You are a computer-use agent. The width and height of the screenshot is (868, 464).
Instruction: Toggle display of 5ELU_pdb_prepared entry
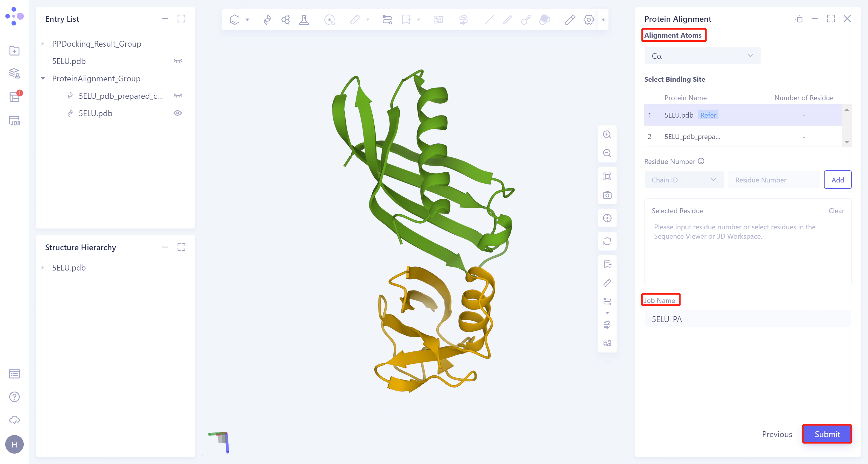[x=178, y=96]
